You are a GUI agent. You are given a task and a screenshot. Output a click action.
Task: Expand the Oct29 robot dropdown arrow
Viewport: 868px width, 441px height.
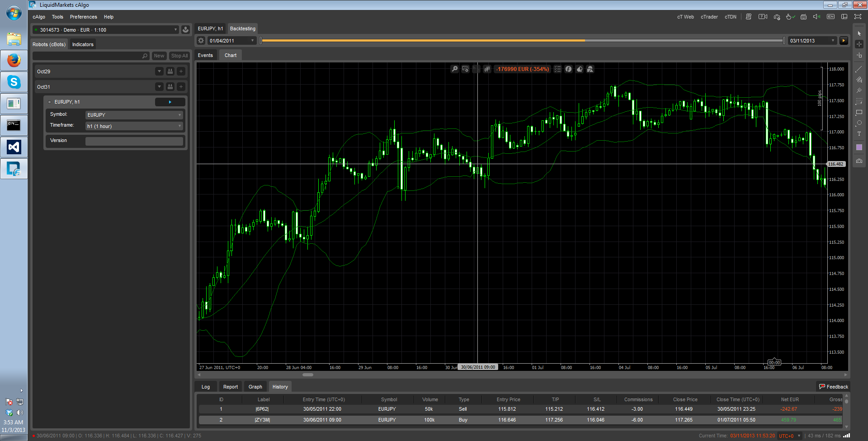159,71
